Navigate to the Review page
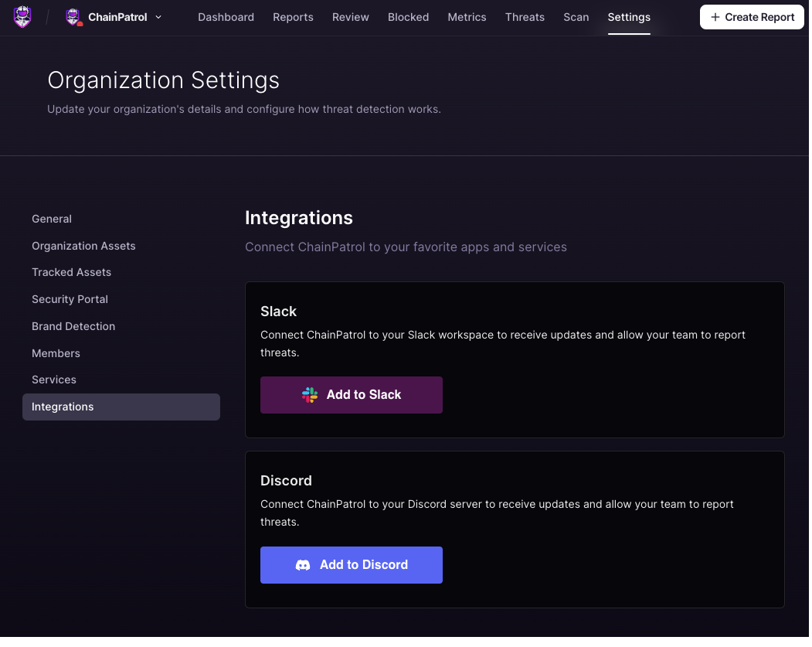812x647 pixels. click(350, 16)
